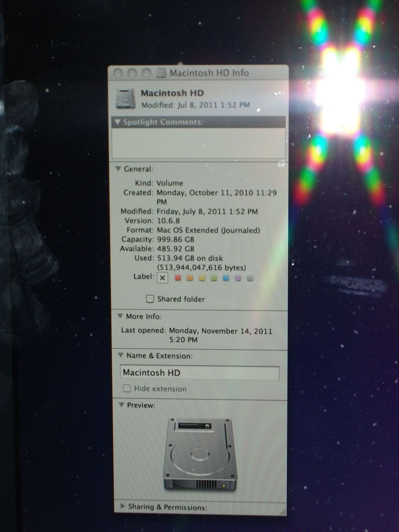
Task: Choose the yellow label color
Action: click(202, 278)
